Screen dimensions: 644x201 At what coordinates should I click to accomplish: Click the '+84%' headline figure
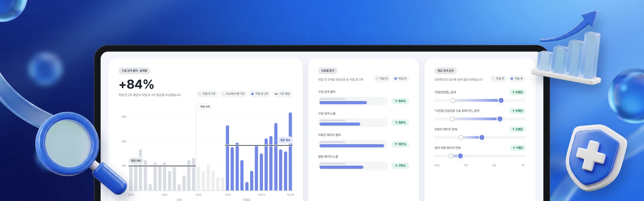137,84
